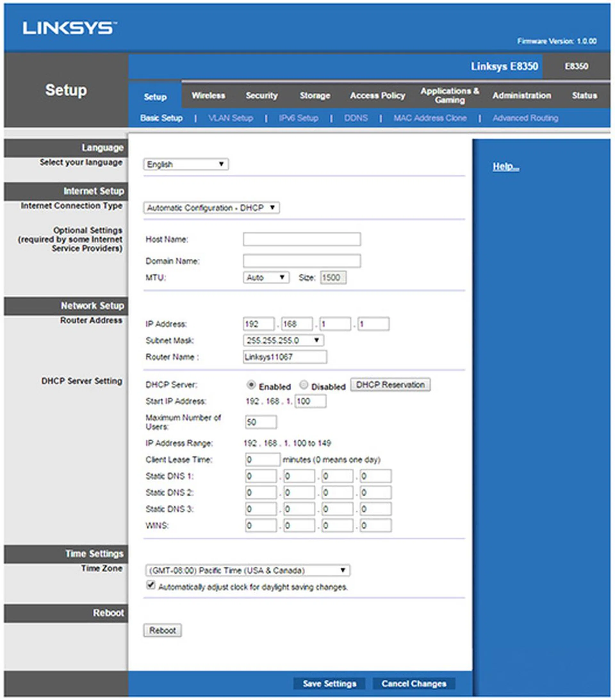Open the Advanced Routing page

[x=525, y=118]
